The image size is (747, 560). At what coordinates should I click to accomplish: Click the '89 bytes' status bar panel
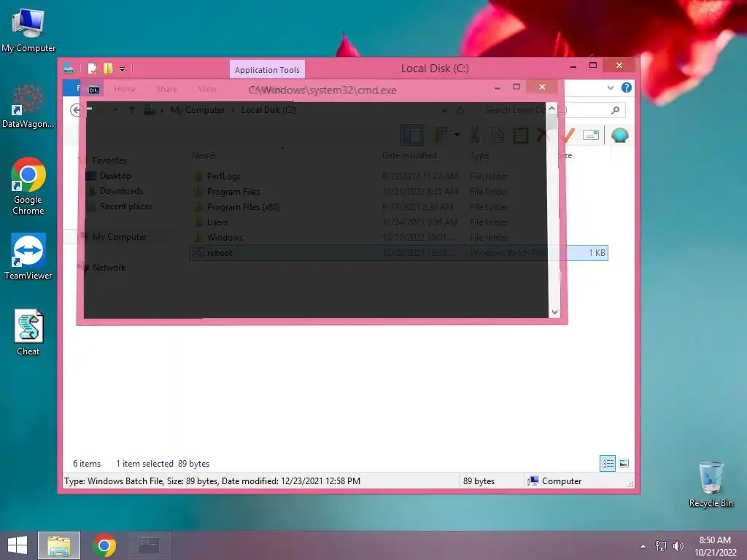pos(479,481)
